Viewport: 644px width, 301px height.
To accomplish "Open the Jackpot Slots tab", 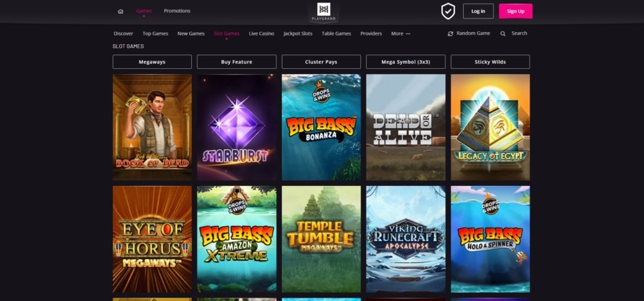I will pyautogui.click(x=297, y=33).
